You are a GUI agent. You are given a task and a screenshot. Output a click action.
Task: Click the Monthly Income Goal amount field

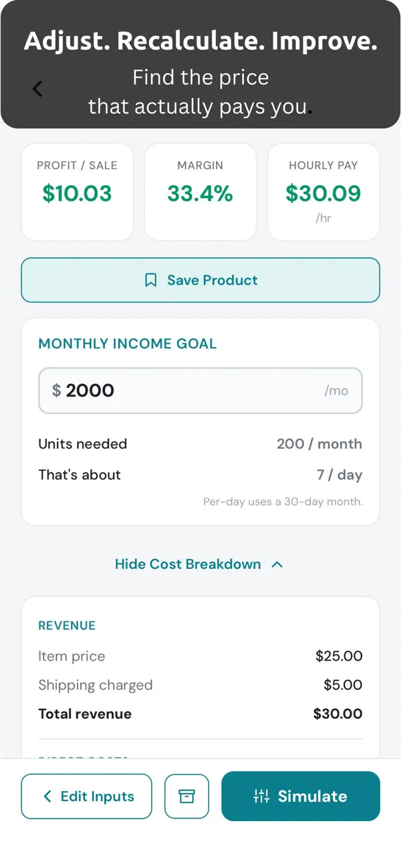[x=194, y=391]
